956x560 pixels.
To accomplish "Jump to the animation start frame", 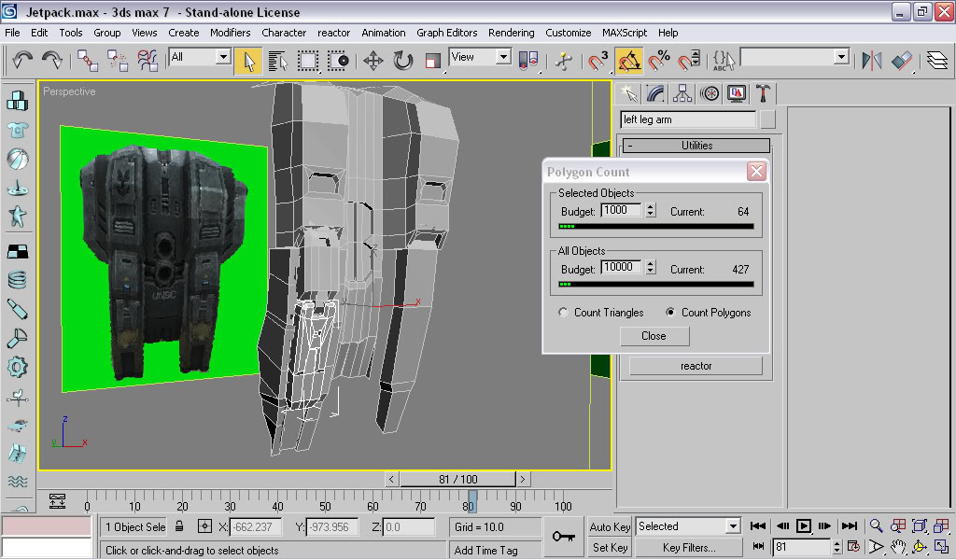I will coord(758,525).
